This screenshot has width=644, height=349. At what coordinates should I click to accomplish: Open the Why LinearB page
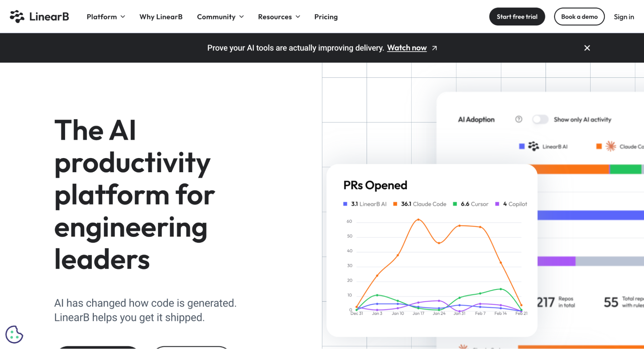[161, 17]
